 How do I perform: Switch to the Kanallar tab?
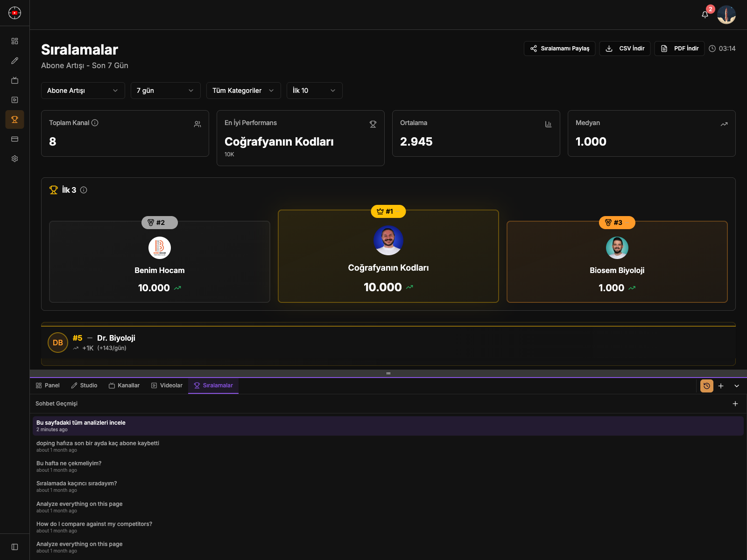click(x=124, y=385)
